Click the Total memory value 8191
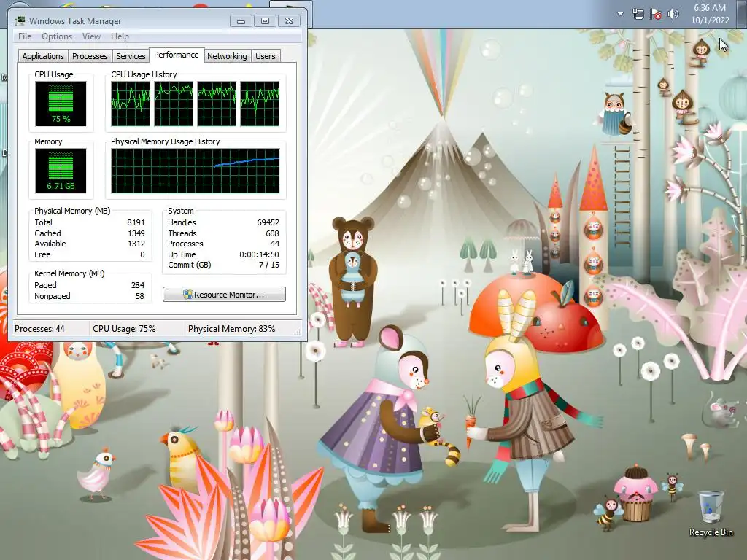 click(x=136, y=222)
